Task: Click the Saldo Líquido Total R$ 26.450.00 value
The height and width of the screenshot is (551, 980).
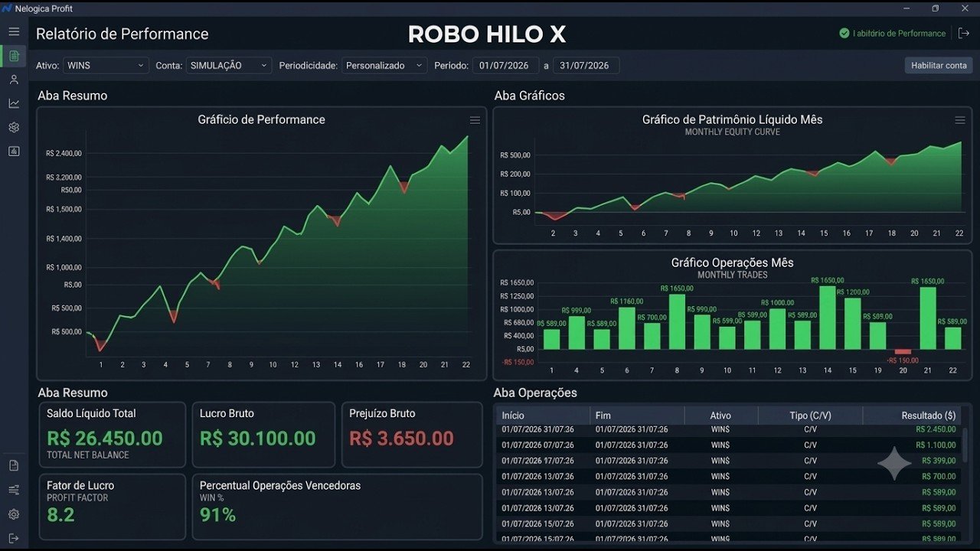Action: pyautogui.click(x=105, y=439)
